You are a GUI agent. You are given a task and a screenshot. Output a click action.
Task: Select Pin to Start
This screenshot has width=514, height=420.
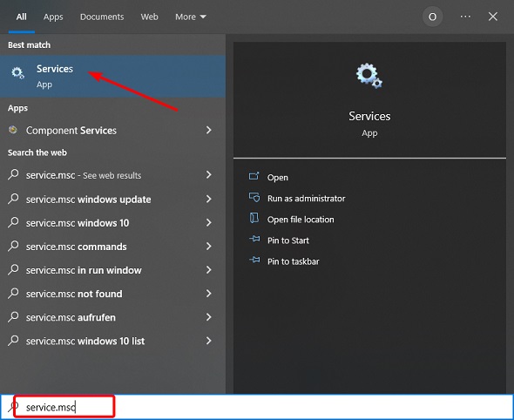pyautogui.click(x=288, y=240)
